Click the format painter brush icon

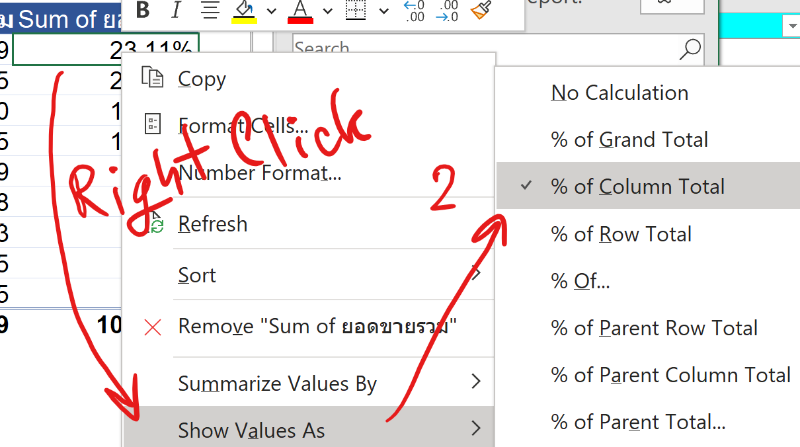tap(481, 11)
